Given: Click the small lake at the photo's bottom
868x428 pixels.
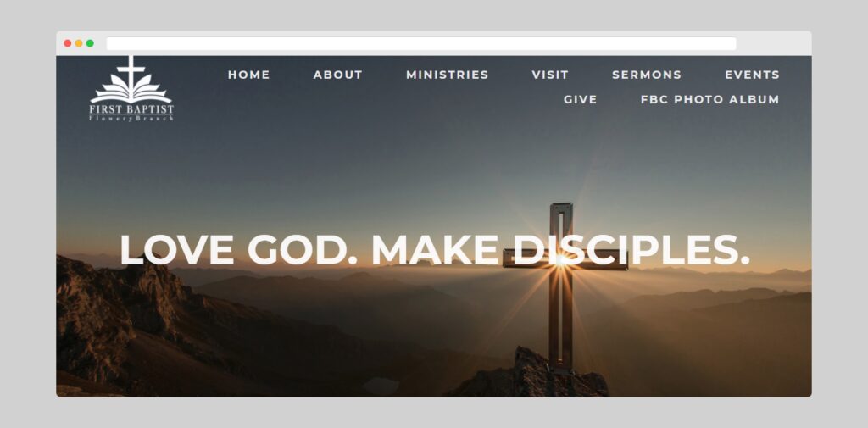Looking at the screenshot, I should pyautogui.click(x=381, y=386).
